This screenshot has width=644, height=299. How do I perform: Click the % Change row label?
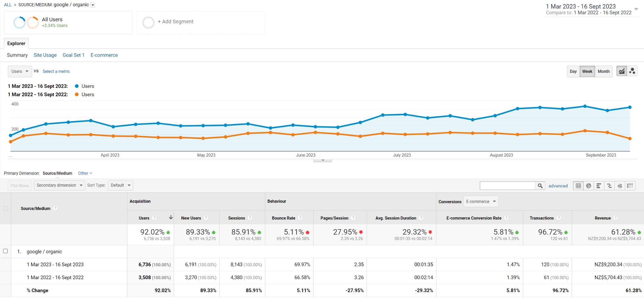37,290
